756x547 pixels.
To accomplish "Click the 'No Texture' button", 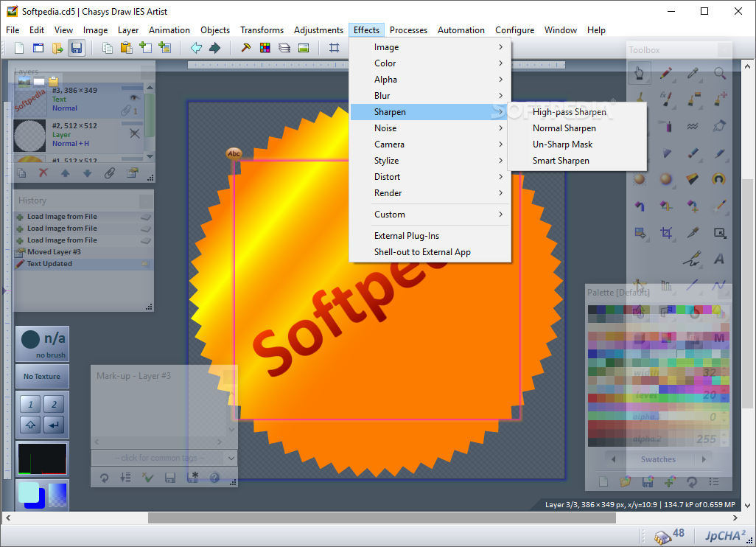I will (x=42, y=376).
